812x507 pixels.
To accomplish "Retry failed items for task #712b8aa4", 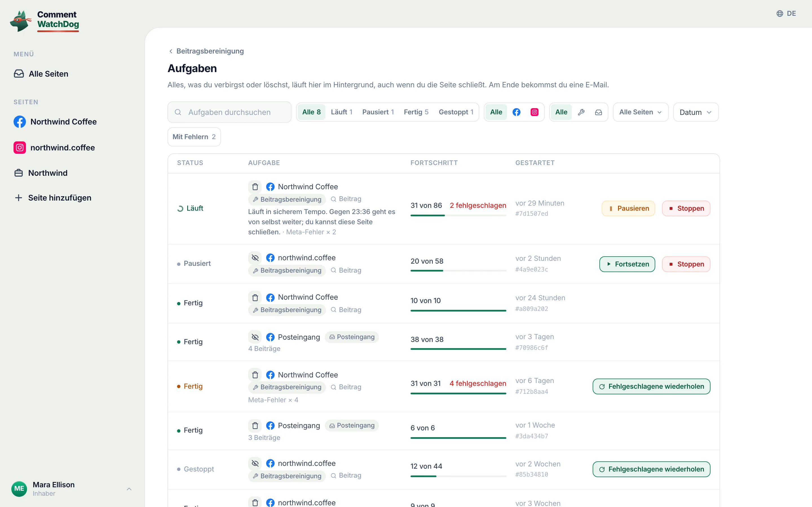I will click(x=651, y=386).
